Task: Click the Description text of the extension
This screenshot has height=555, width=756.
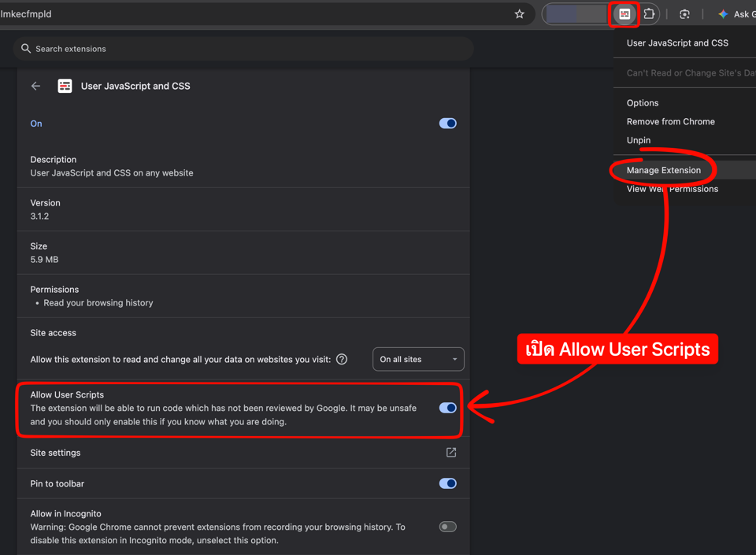Action: 111,173
